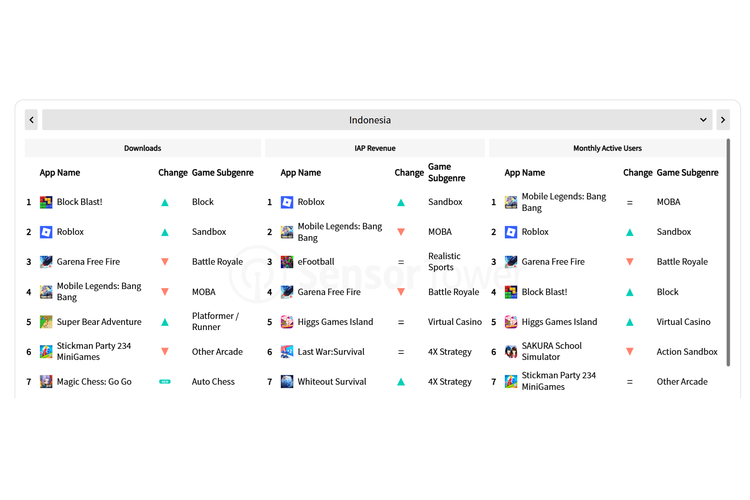The image size is (750, 500).
Task: Click Garena Free Fire icon in Downloads
Action: [46, 262]
